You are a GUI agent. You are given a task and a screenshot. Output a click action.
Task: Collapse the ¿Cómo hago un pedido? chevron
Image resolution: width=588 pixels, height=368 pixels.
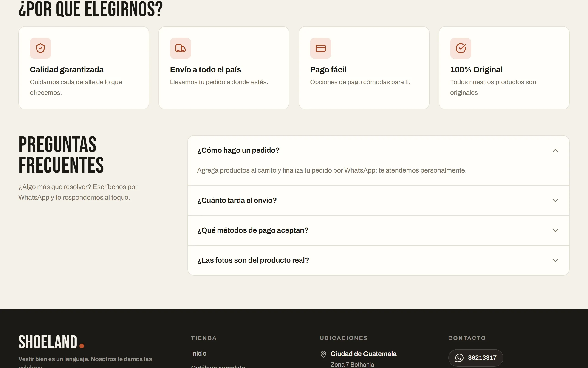point(555,150)
